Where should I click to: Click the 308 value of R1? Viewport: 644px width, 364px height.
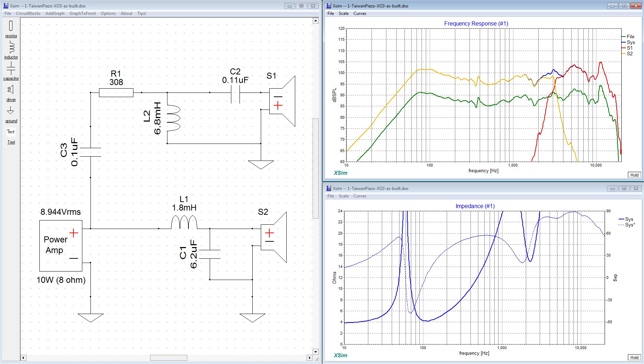[116, 82]
